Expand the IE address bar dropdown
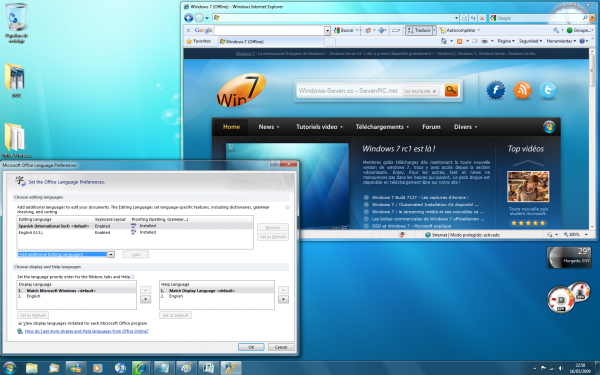This screenshot has height=375, width=600. [x=456, y=18]
